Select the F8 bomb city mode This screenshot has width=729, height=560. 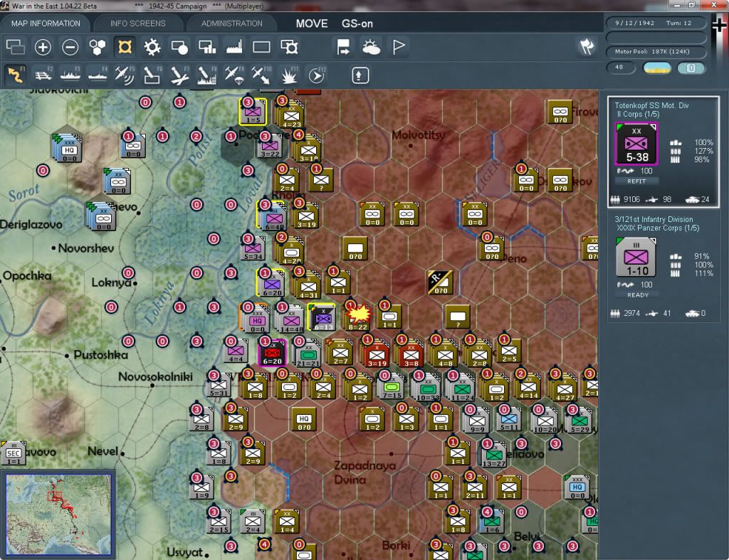tap(207, 75)
